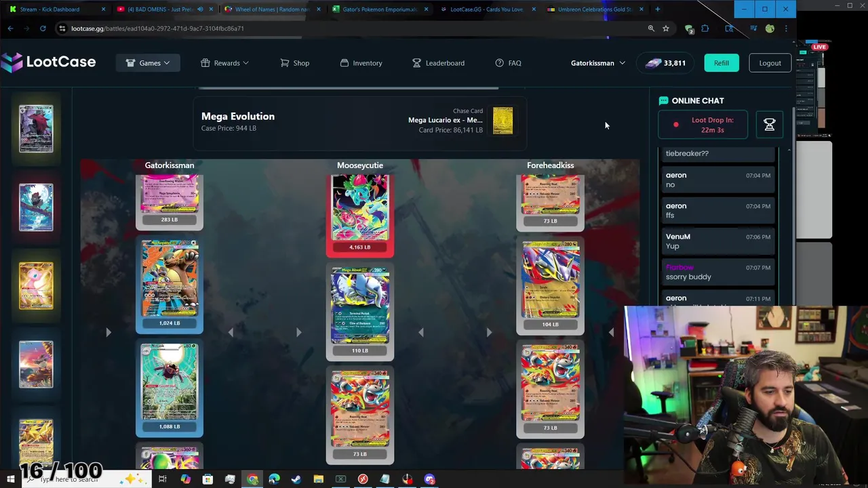Click the Refill button

721,63
